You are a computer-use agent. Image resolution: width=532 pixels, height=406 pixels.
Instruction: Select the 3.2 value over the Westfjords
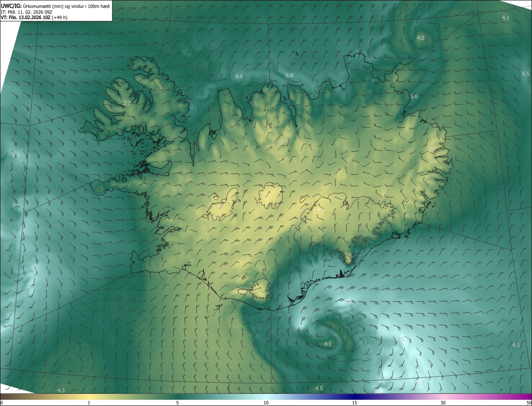pos(127,103)
